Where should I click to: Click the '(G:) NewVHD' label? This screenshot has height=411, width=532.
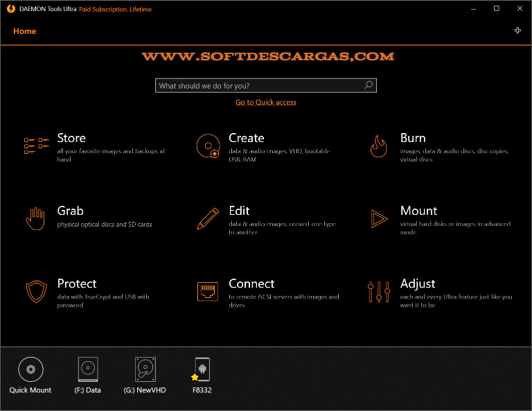pos(145,390)
